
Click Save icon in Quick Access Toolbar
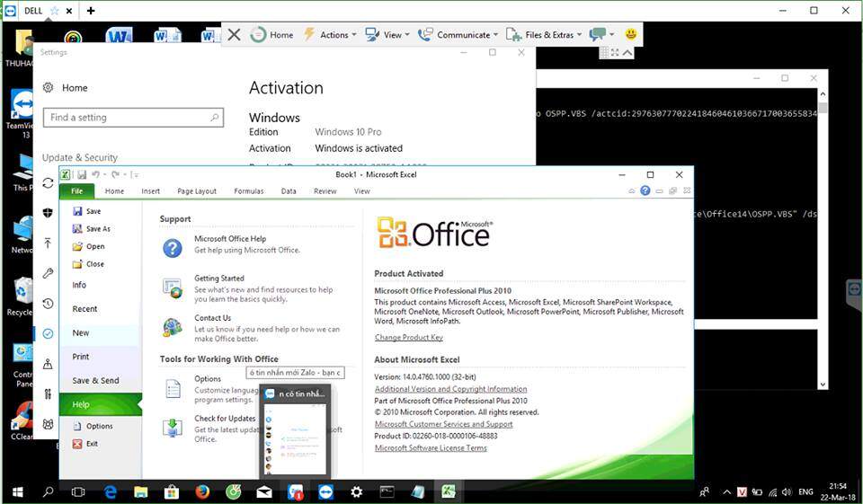[82, 174]
